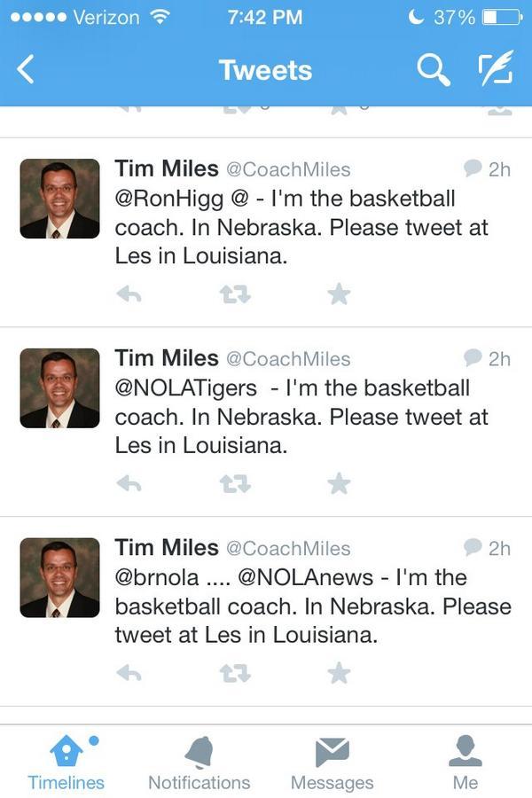Open the Notifications tab
Image resolution: width=532 pixels, height=798 pixels.
click(x=199, y=763)
